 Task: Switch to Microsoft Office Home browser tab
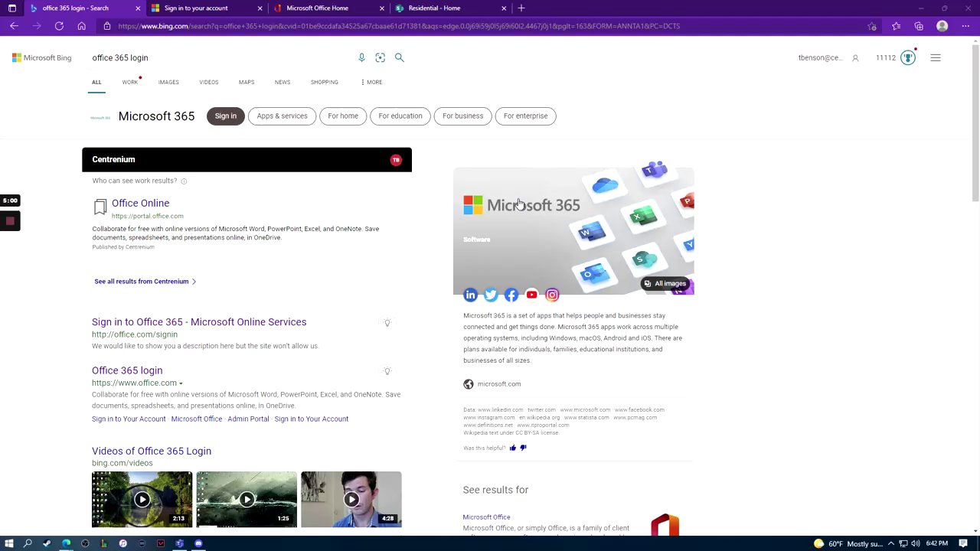pyautogui.click(x=329, y=8)
